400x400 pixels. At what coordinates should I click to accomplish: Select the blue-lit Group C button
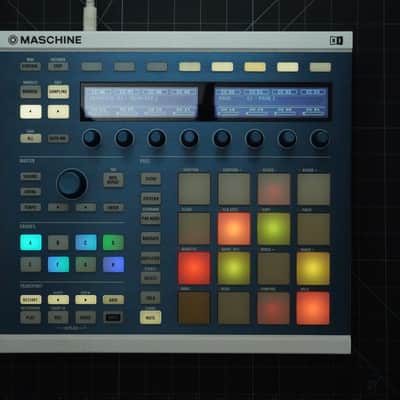pyautogui.click(x=86, y=242)
